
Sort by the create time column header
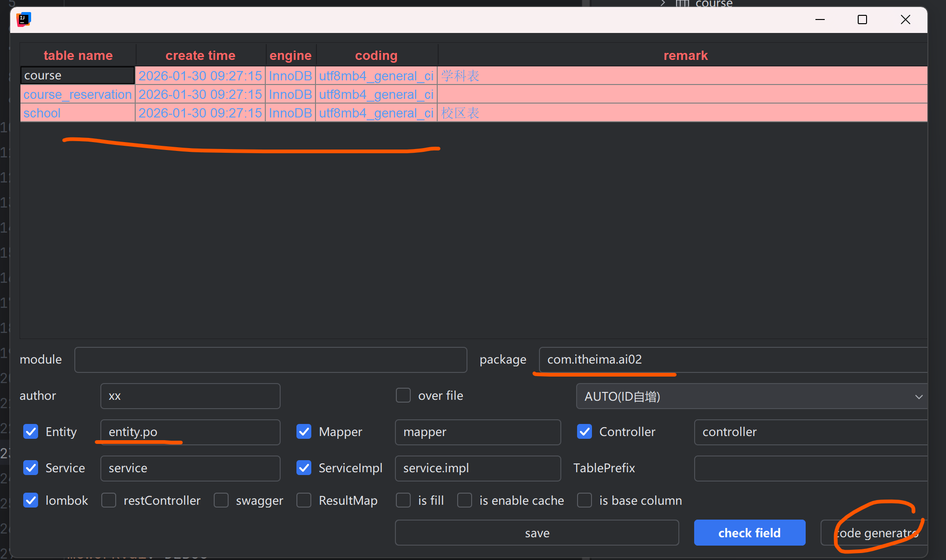coord(200,55)
